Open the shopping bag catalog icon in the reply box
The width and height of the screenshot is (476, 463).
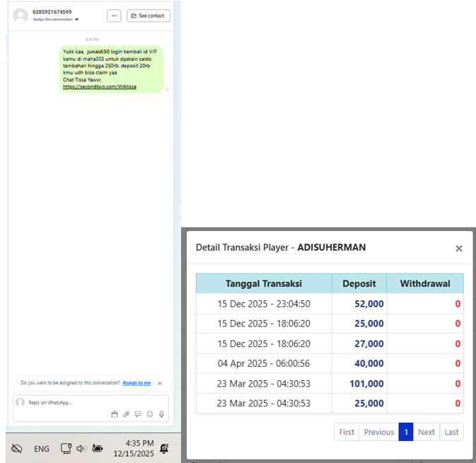coord(115,414)
